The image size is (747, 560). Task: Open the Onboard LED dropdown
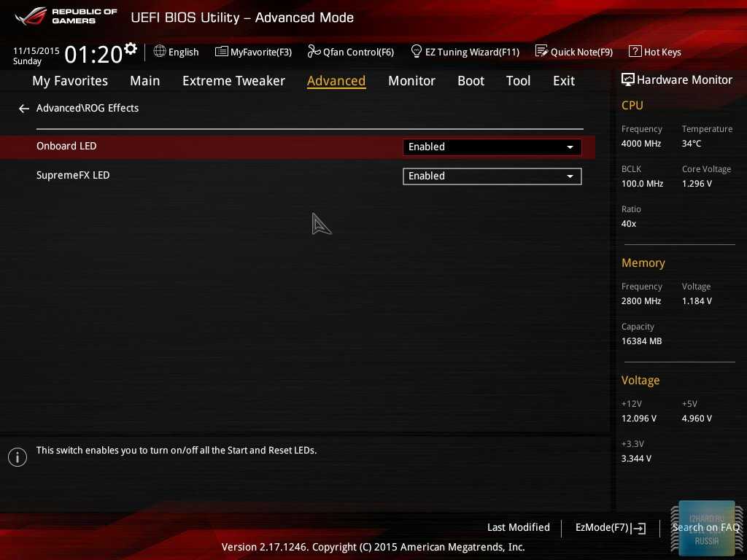492,147
